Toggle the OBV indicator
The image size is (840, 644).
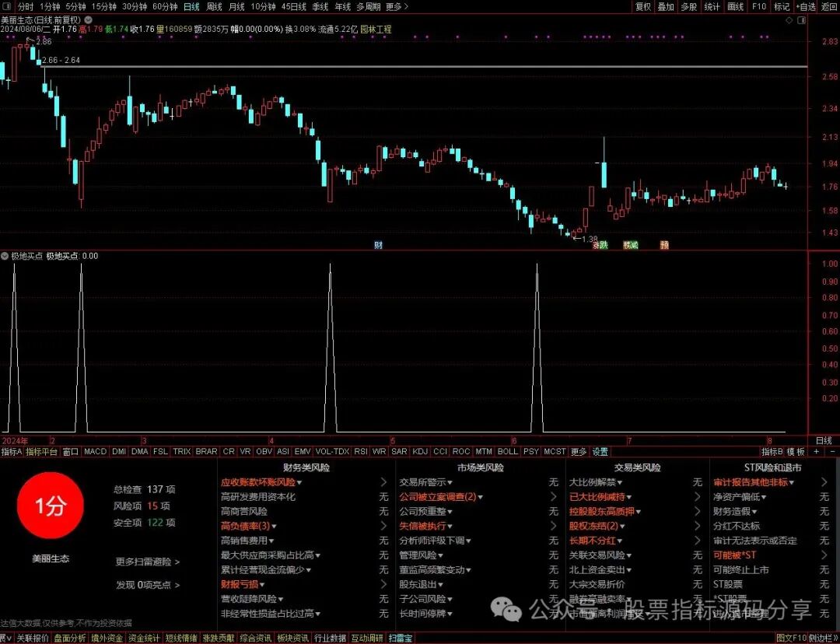click(264, 452)
